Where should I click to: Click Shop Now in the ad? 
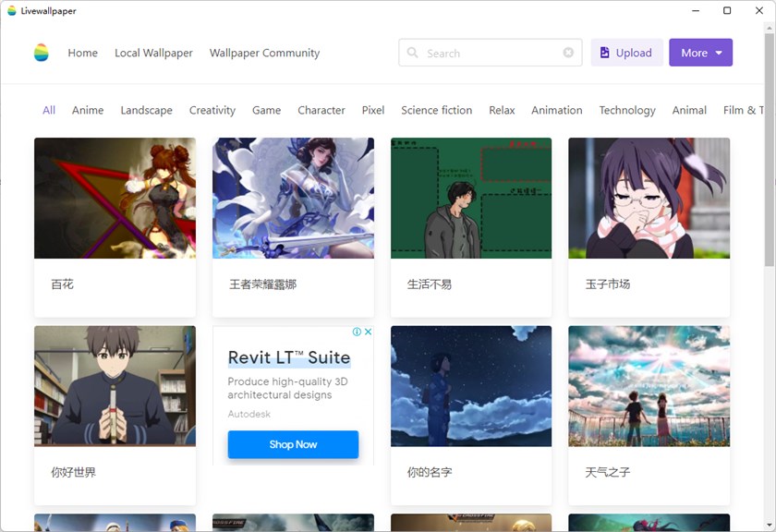coord(293,444)
